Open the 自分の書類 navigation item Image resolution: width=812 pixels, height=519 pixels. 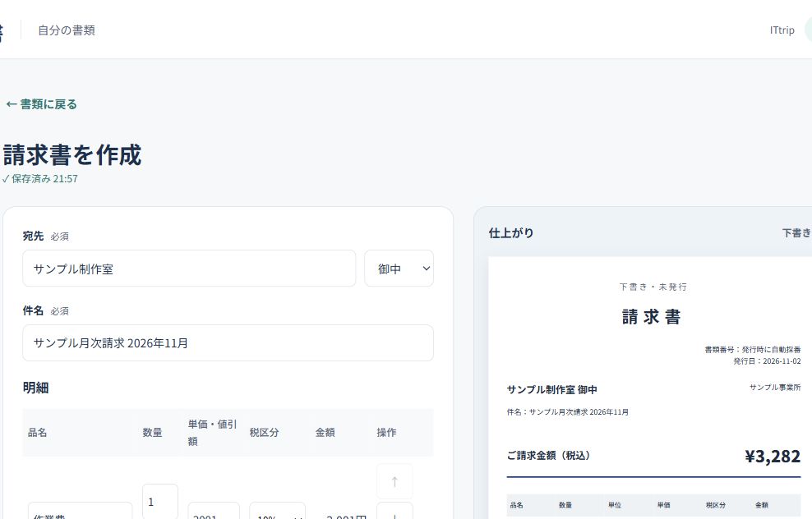(x=67, y=30)
